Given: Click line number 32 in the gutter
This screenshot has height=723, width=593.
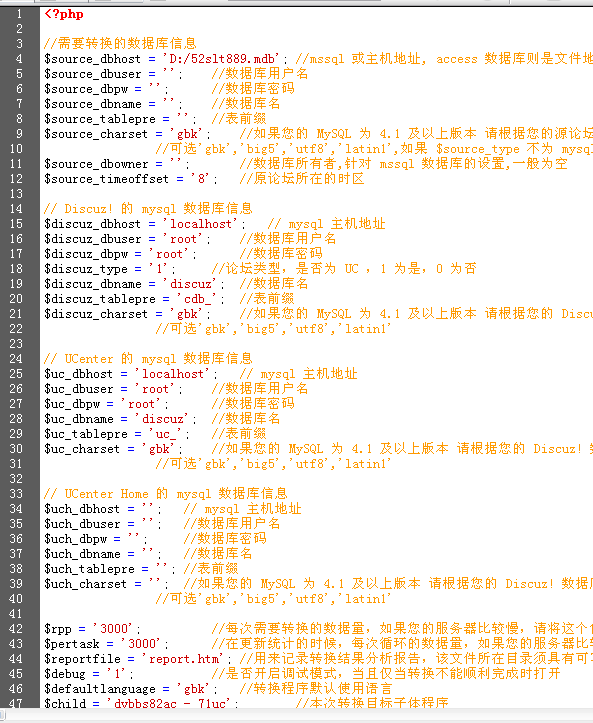Looking at the screenshot, I should coord(16,479).
